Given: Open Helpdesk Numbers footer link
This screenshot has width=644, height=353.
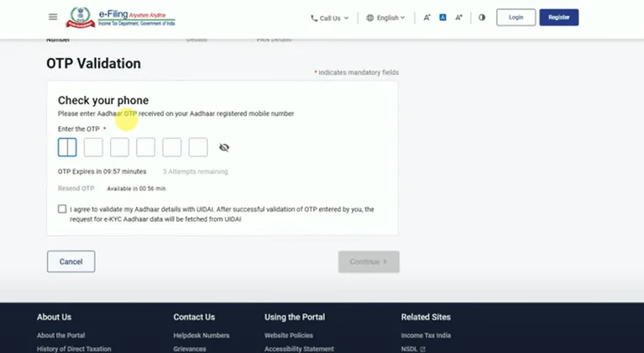Looking at the screenshot, I should pyautogui.click(x=201, y=335).
